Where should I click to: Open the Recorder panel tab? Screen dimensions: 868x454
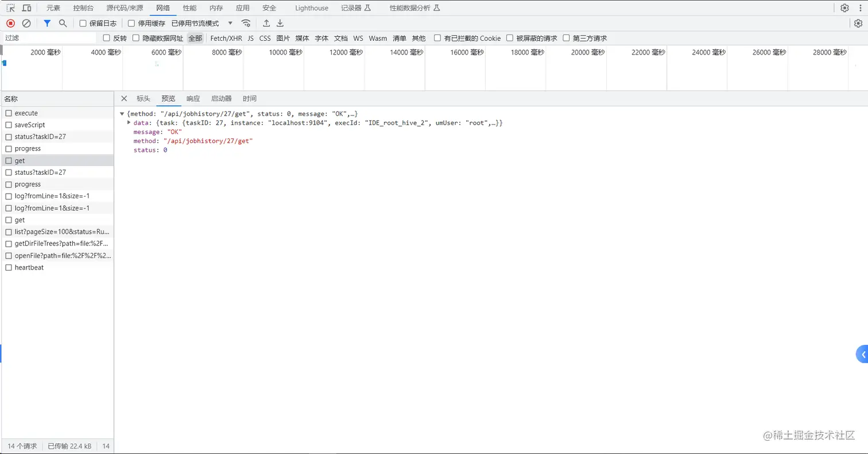(x=356, y=8)
